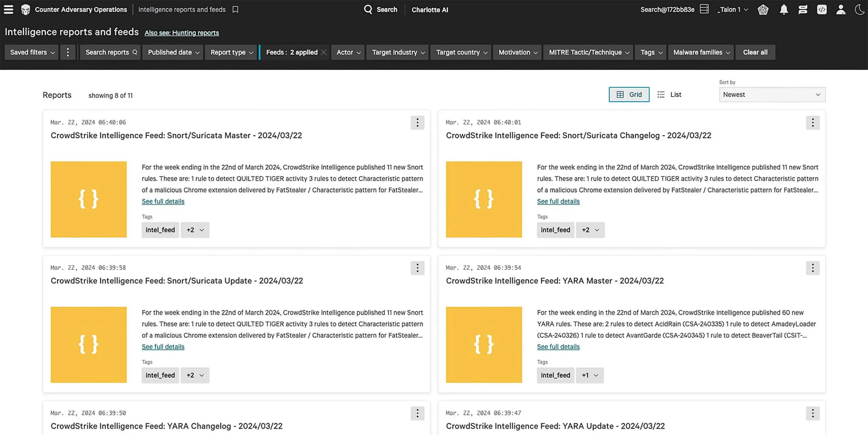Click Snort/Suricata Master yellow braces thumbnail

(88, 199)
